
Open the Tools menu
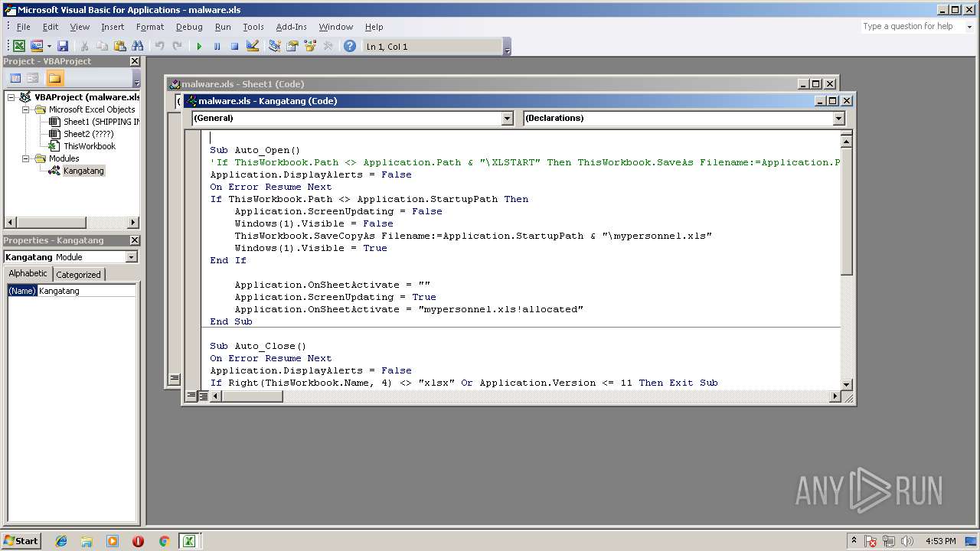point(253,27)
